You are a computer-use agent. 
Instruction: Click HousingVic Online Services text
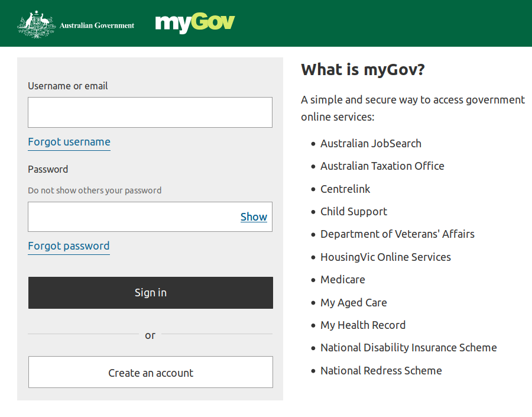[x=385, y=257]
